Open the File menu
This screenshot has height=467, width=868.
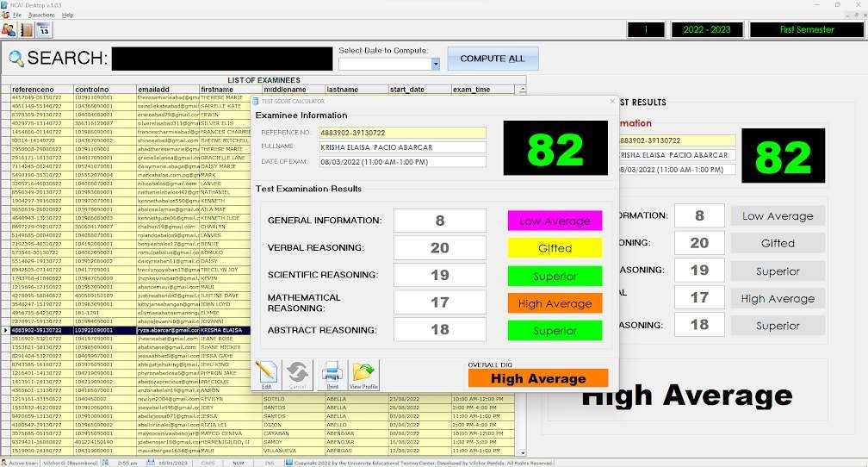click(x=17, y=16)
